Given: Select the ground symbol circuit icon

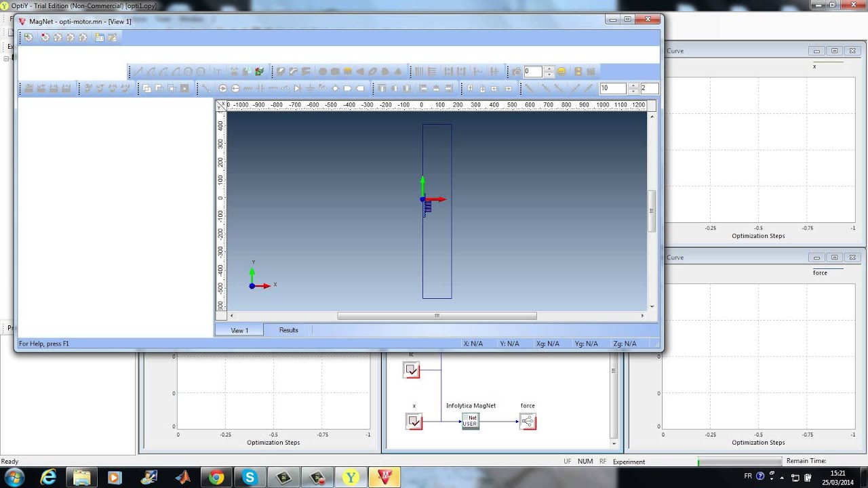Looking at the screenshot, I should click(x=310, y=89).
